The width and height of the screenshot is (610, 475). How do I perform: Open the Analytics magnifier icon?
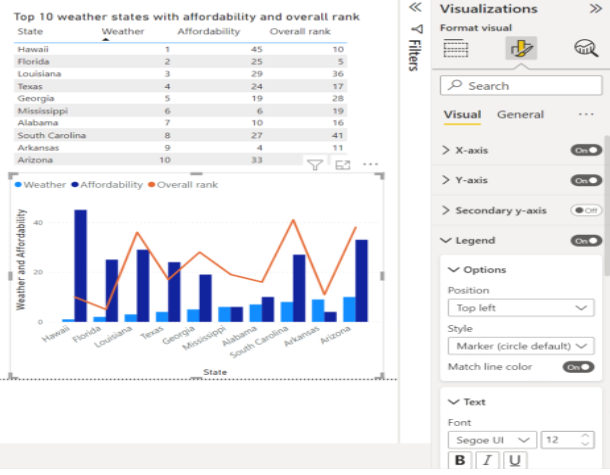585,48
